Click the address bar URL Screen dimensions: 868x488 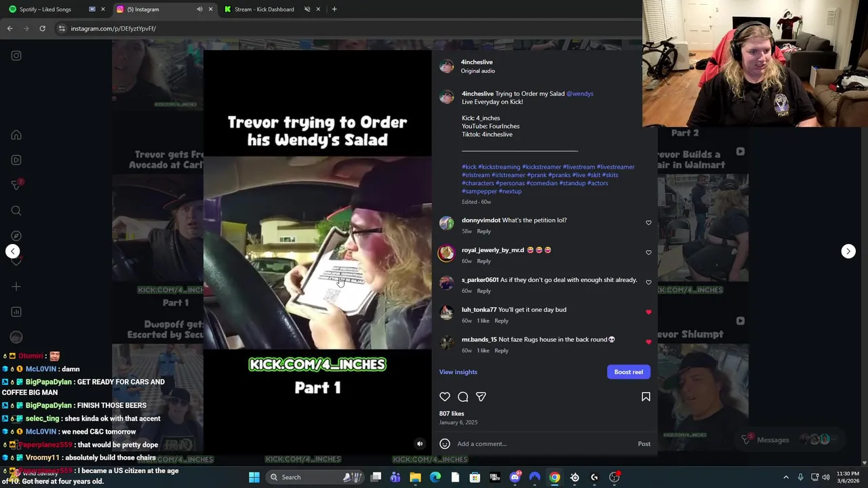tap(113, 28)
